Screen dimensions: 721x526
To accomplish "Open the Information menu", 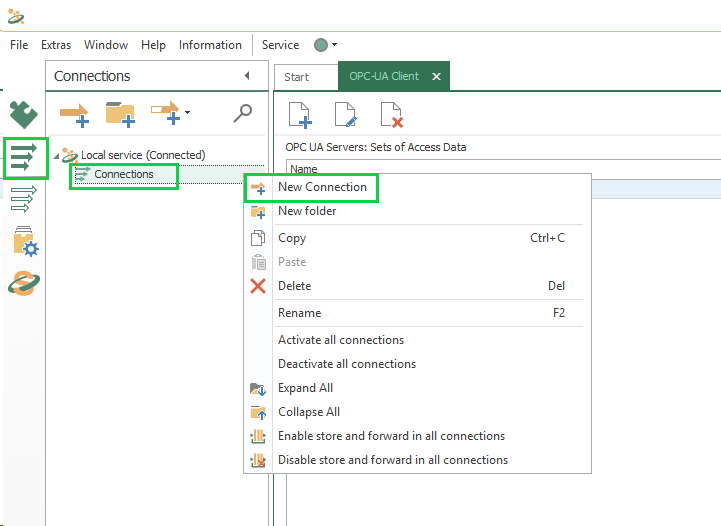I will tap(210, 45).
